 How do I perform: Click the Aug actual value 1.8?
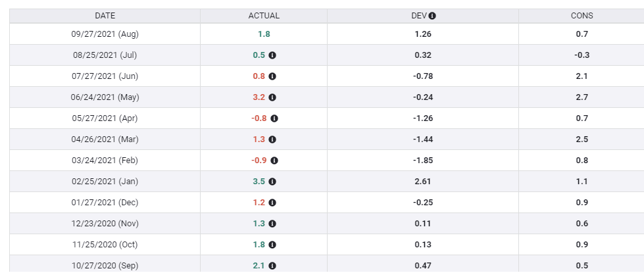coord(264,34)
